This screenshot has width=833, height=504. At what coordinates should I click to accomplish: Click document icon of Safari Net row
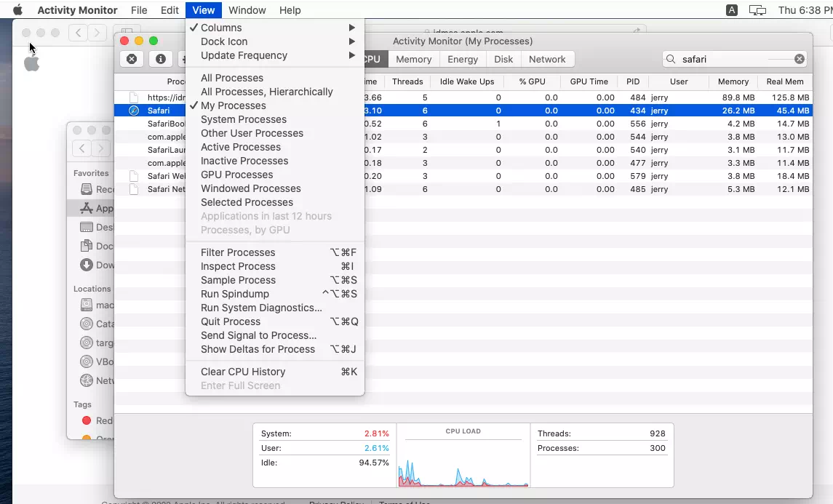[134, 189]
